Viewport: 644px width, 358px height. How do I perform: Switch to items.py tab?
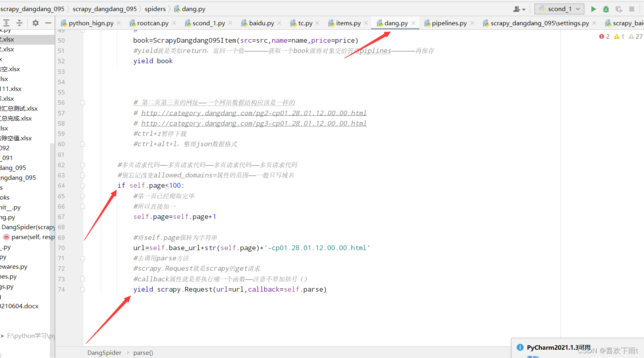point(348,23)
